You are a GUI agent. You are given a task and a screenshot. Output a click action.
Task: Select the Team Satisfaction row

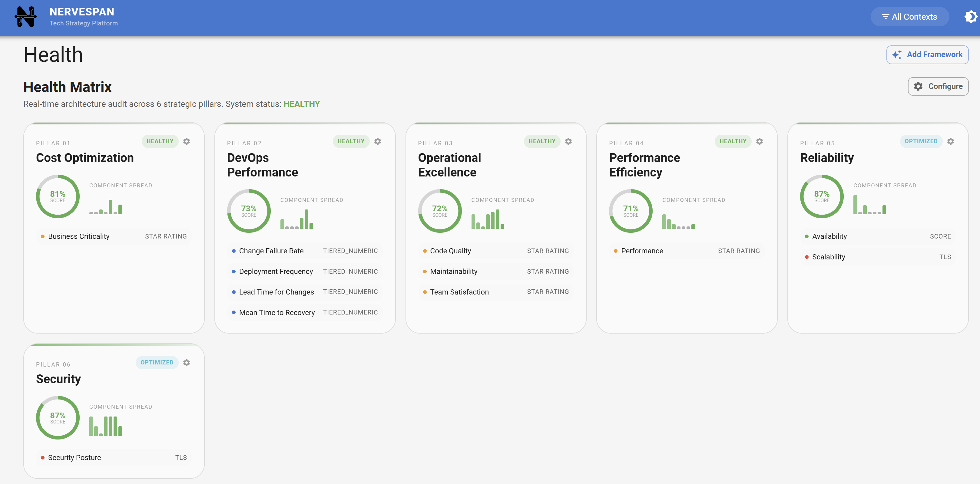click(496, 292)
